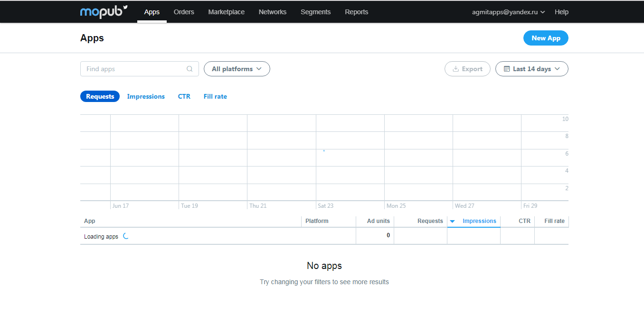
Task: Sort table by App column header
Action: [90, 221]
